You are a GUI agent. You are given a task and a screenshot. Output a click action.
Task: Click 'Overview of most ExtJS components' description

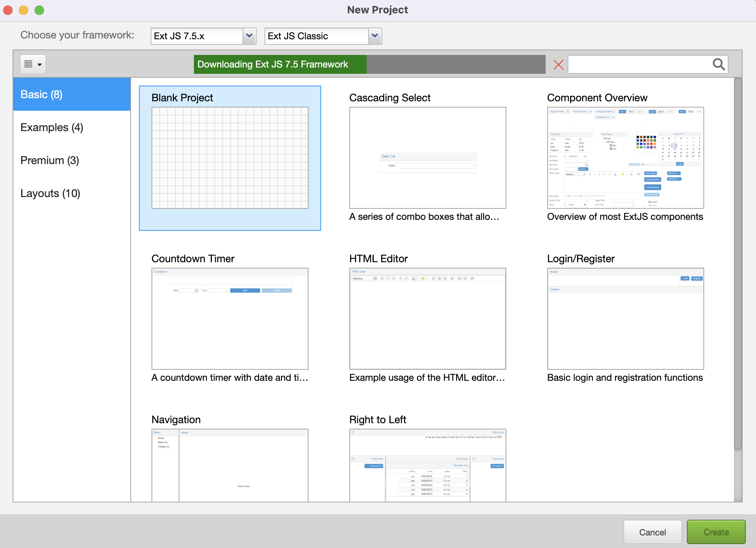pyautogui.click(x=625, y=217)
